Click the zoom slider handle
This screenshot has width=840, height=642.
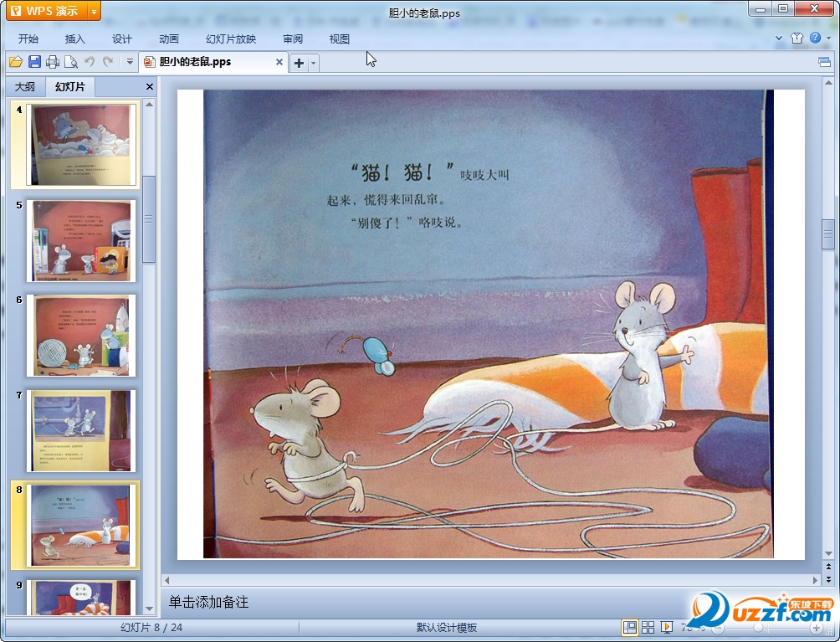758,628
